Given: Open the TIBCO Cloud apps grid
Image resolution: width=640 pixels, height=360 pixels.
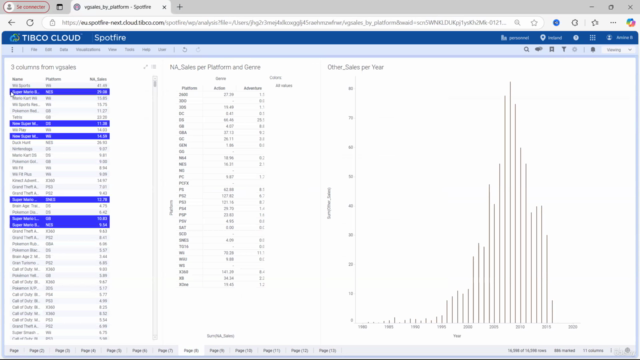Looking at the screenshot, I should (x=593, y=38).
